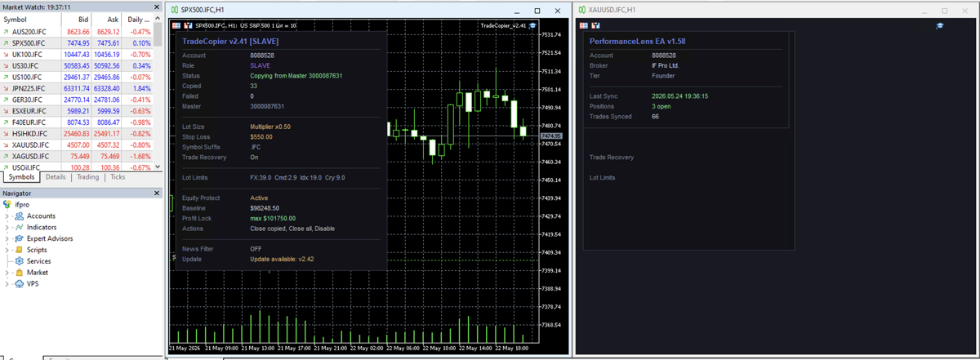The height and width of the screenshot is (360, 980).
Task: Sort Market Watch by Ask column header
Action: coord(107,19)
